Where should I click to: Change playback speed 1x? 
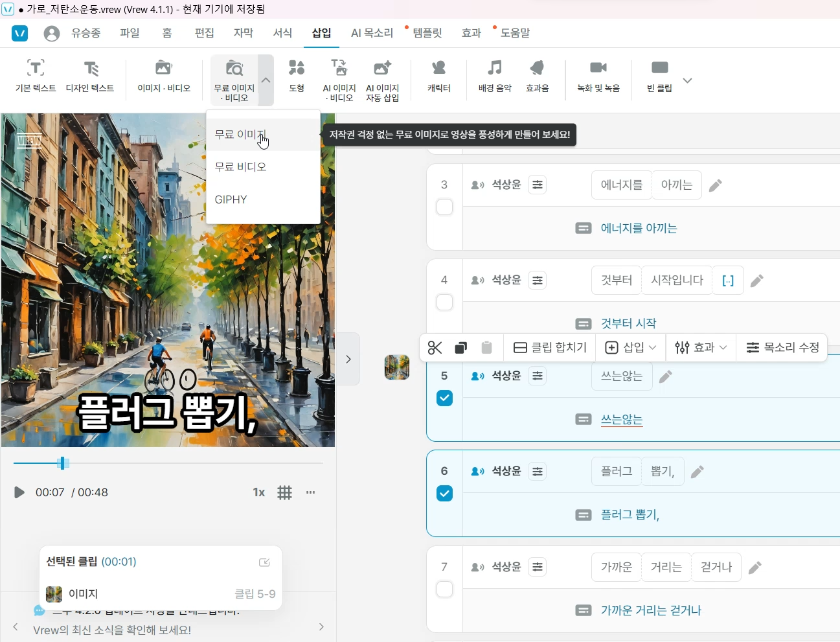259,493
